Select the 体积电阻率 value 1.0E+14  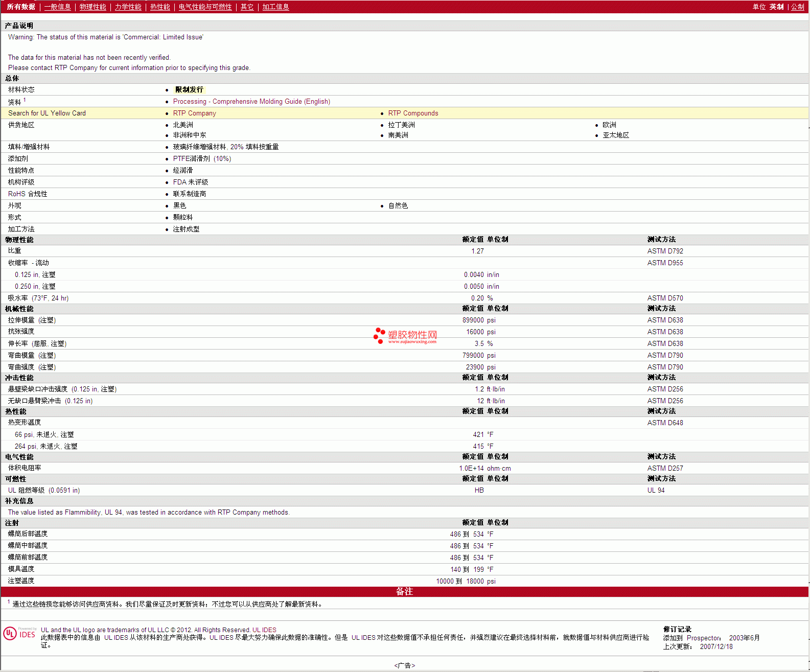(x=471, y=468)
